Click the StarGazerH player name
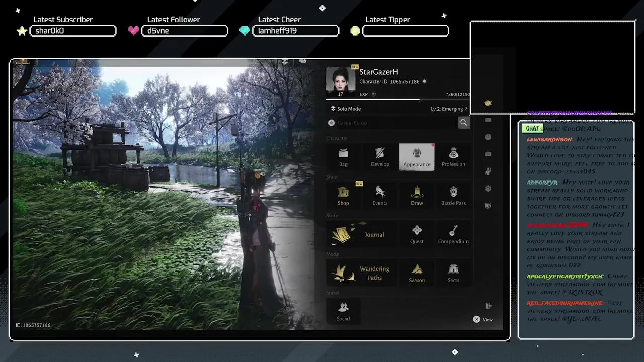Image resolution: width=644 pixels, height=362 pixels. [x=379, y=72]
